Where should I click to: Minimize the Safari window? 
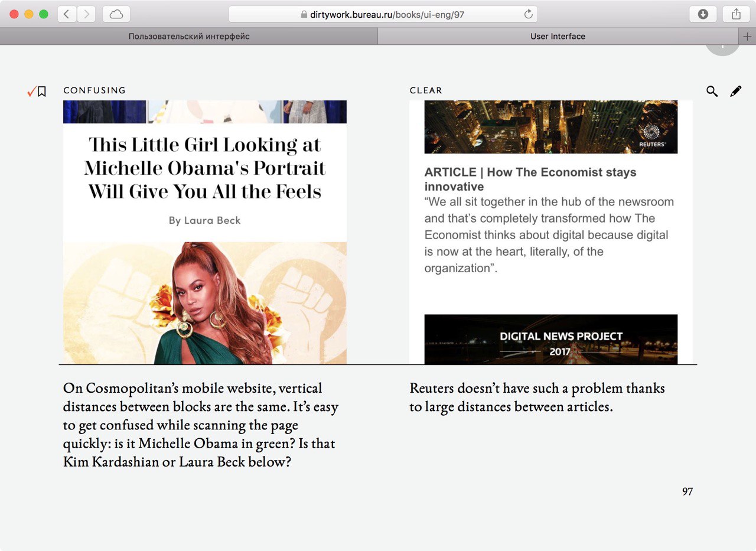coord(29,14)
